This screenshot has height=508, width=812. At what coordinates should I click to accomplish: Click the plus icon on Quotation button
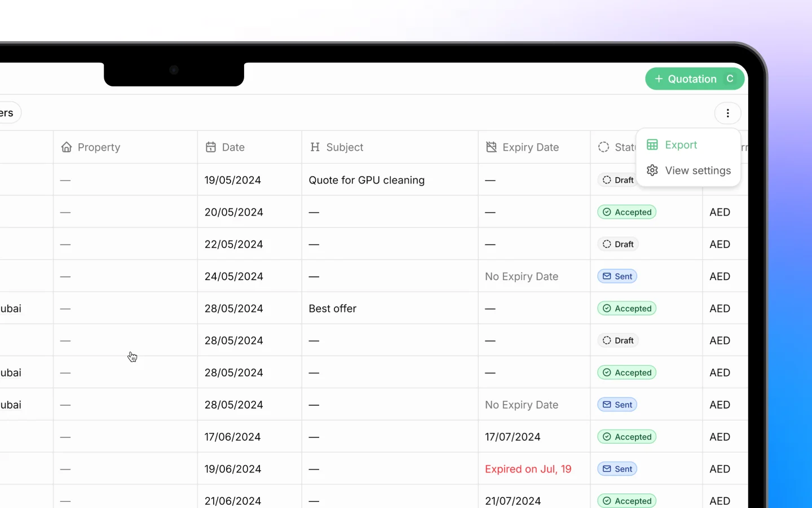[x=659, y=79]
